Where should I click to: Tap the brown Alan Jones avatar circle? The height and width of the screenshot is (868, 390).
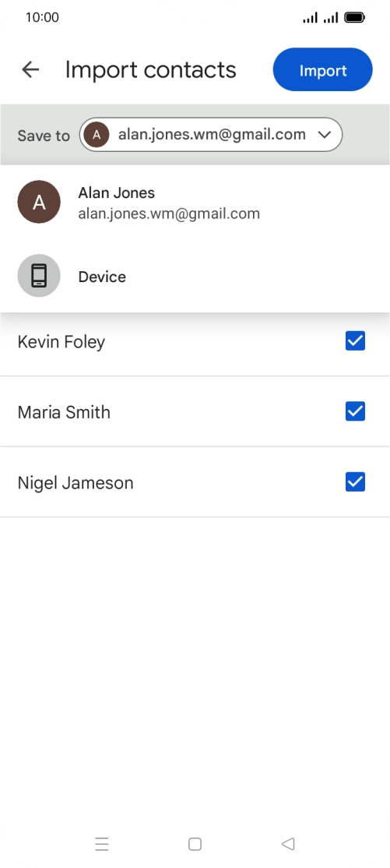39,202
